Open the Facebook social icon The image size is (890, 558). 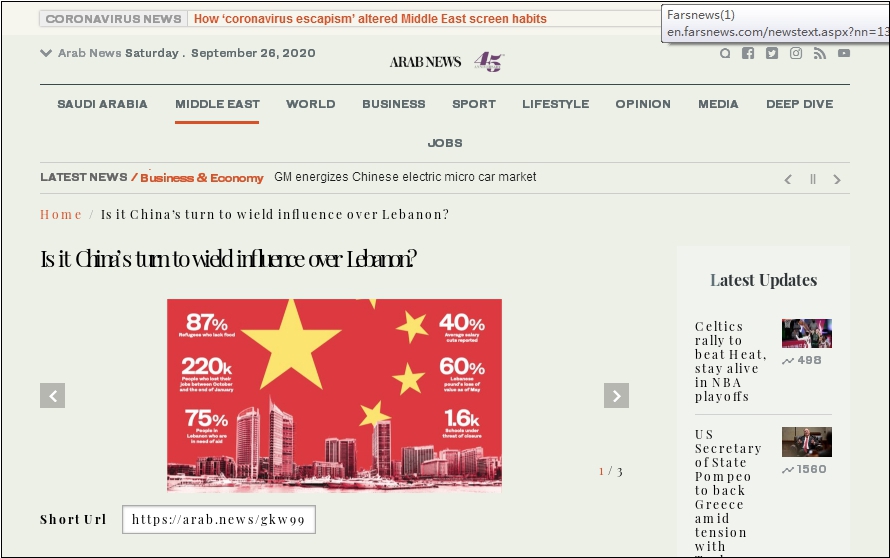[x=748, y=53]
